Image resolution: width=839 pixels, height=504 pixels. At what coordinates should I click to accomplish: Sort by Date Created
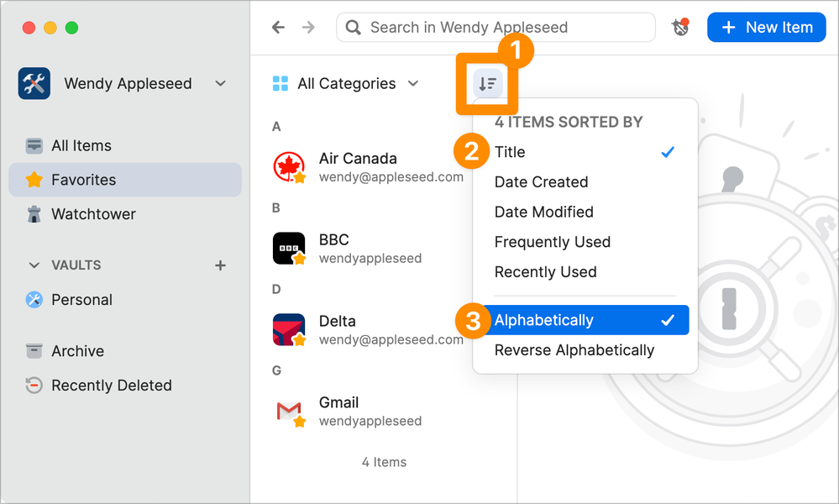coord(541,182)
